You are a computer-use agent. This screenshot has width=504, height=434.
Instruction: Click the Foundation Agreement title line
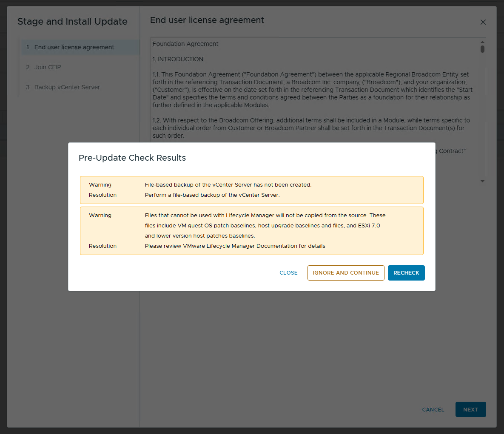click(x=185, y=44)
